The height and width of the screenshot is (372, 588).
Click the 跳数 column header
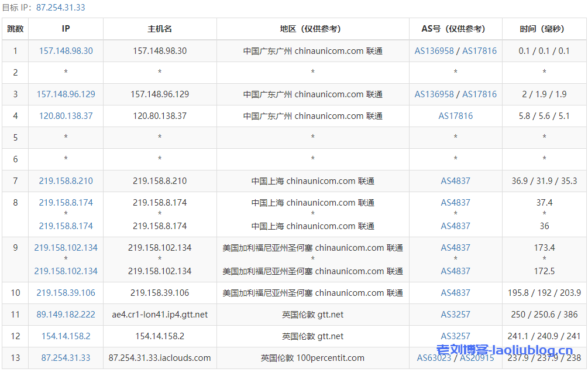(x=15, y=29)
